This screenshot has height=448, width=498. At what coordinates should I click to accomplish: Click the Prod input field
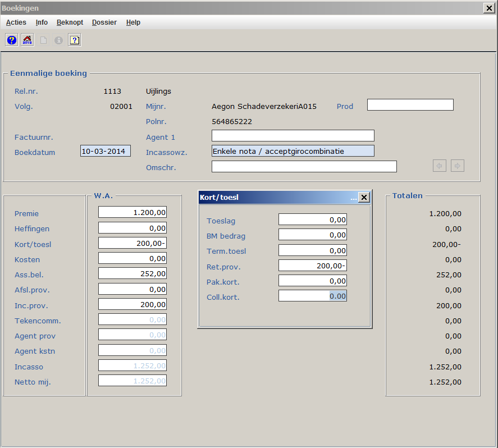point(410,105)
